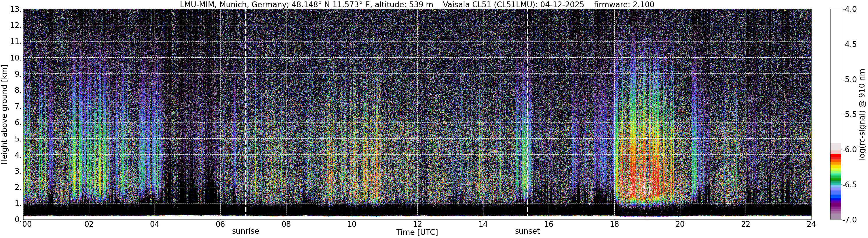Click the x-axis tick label '04'

tap(155, 224)
